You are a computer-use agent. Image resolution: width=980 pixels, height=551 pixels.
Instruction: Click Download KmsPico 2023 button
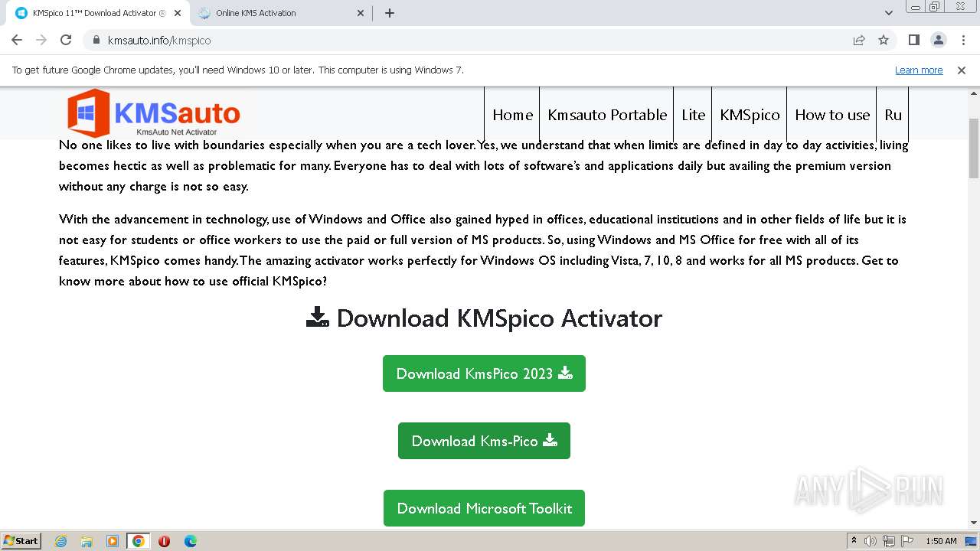484,373
